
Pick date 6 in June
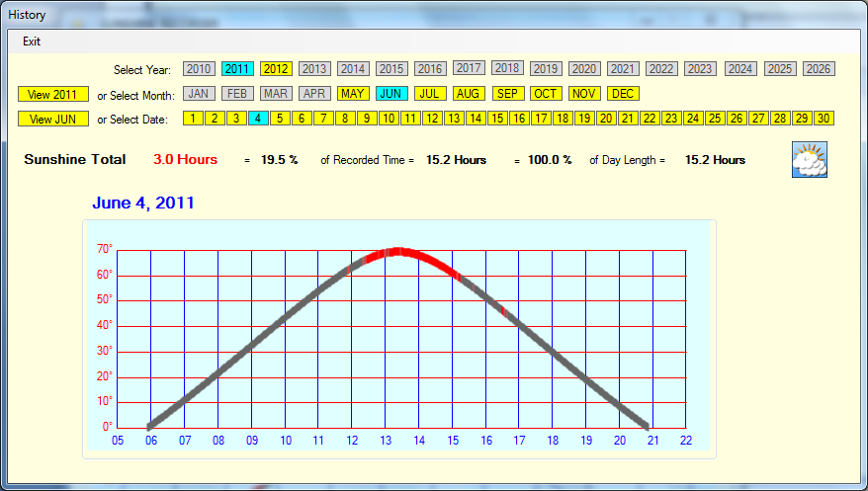(x=302, y=118)
